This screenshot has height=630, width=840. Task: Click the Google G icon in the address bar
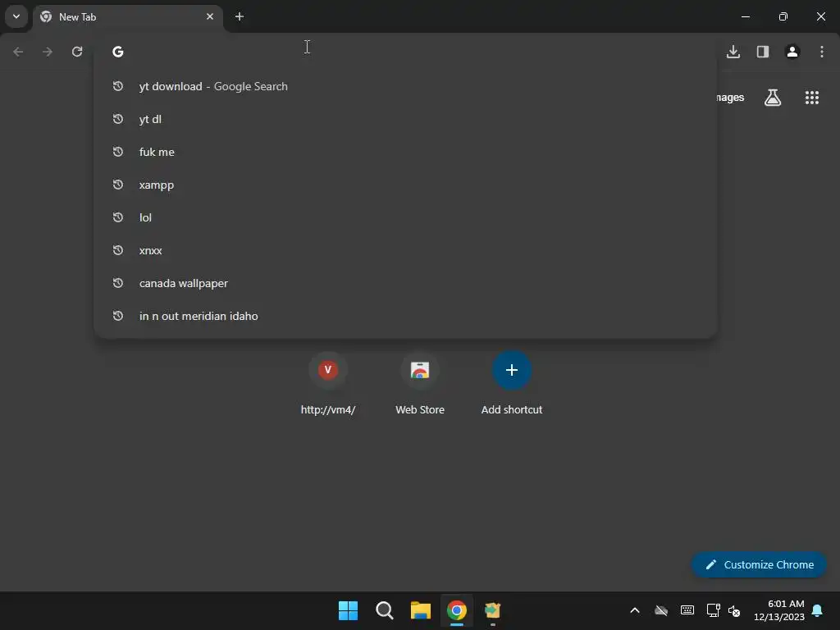tap(118, 52)
